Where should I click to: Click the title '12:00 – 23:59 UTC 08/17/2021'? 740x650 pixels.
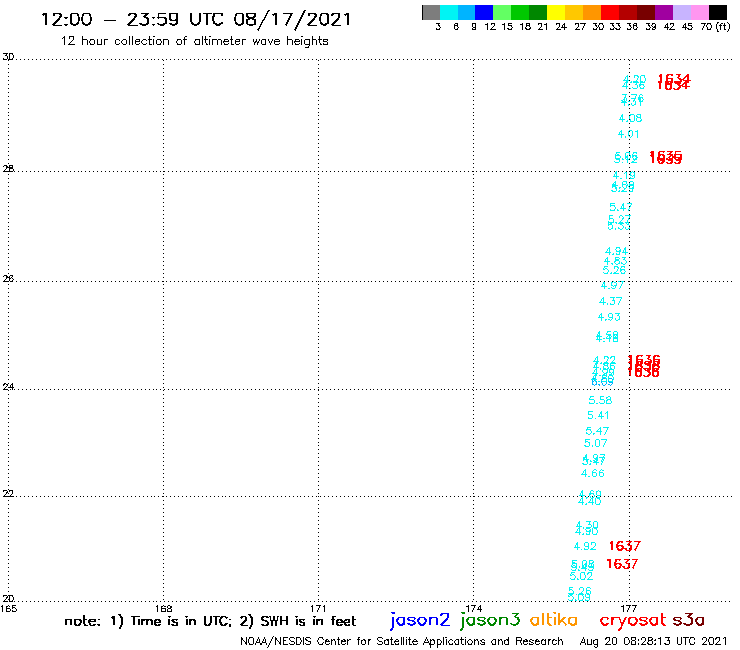point(196,19)
